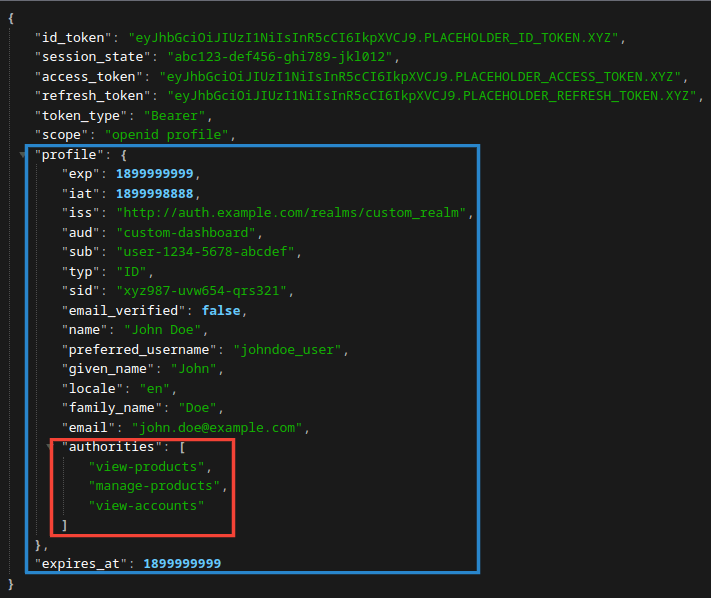Collapse the "authorities" array triangle
Screen dimensions: 711x598
click(x=49, y=447)
